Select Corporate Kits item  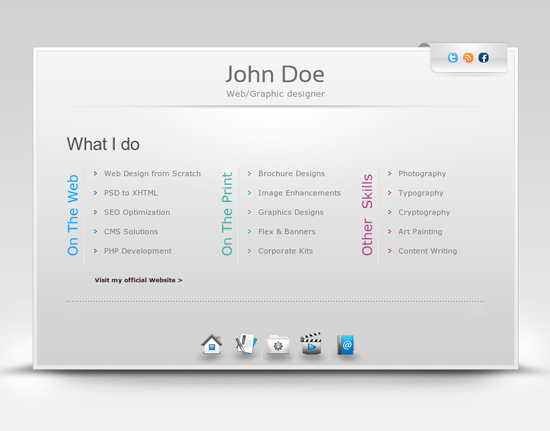click(x=286, y=251)
